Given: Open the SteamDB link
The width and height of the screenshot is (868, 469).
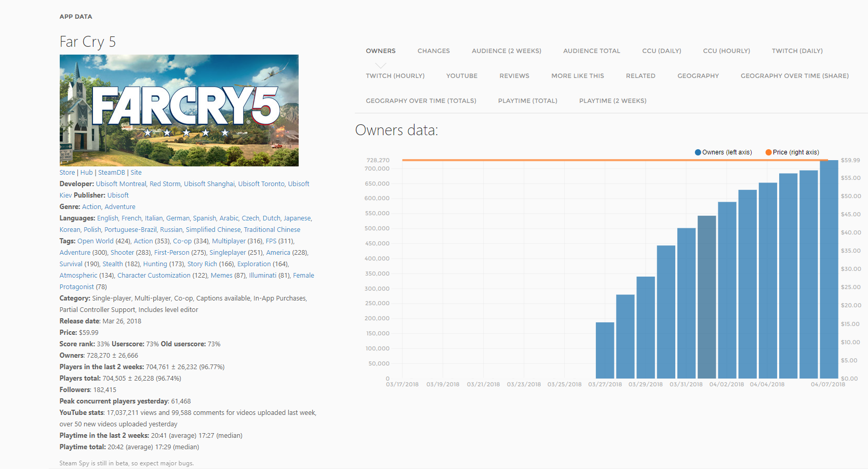Looking at the screenshot, I should (x=112, y=173).
